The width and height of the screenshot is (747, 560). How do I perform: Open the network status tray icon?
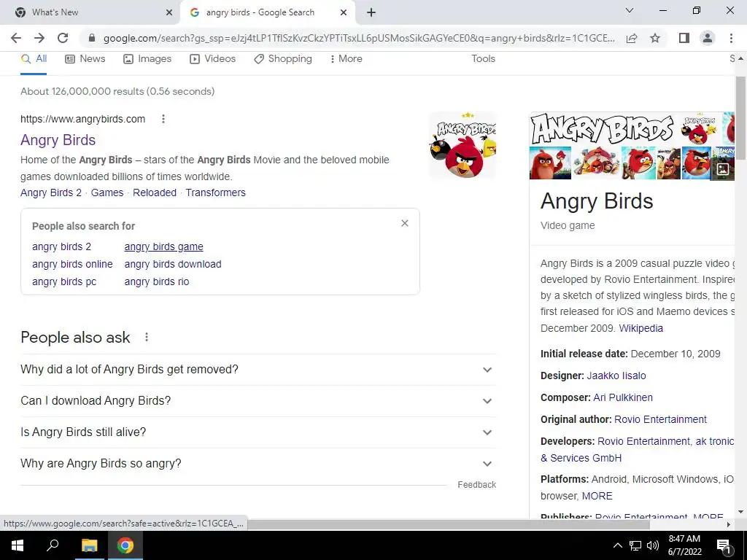point(635,545)
